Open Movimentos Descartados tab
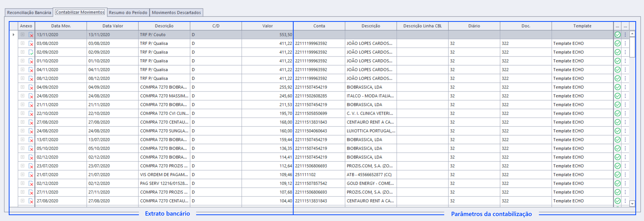 (x=176, y=12)
